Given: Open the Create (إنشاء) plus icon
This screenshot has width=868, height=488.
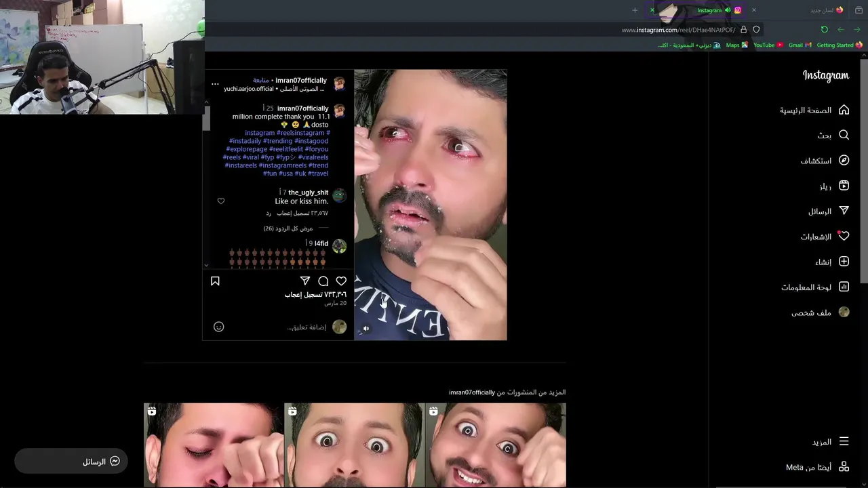Looking at the screenshot, I should [844, 262].
